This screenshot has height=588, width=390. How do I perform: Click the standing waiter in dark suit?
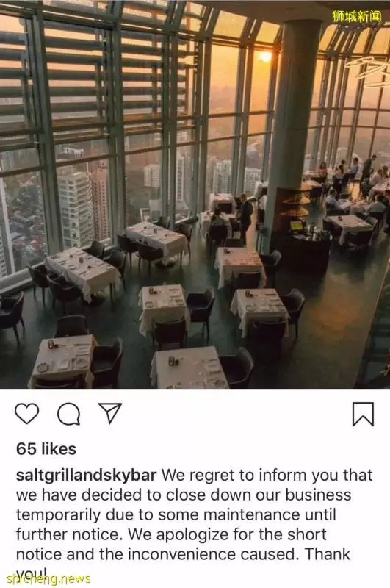click(244, 218)
